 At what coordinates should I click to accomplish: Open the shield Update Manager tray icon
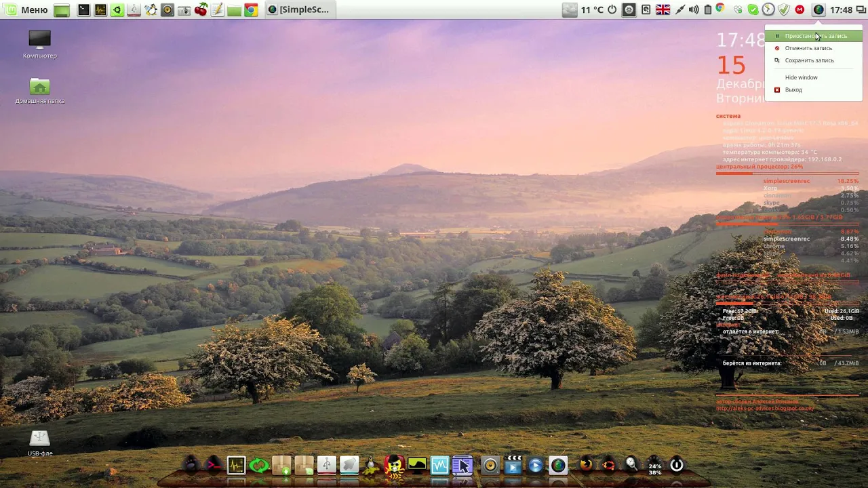784,9
